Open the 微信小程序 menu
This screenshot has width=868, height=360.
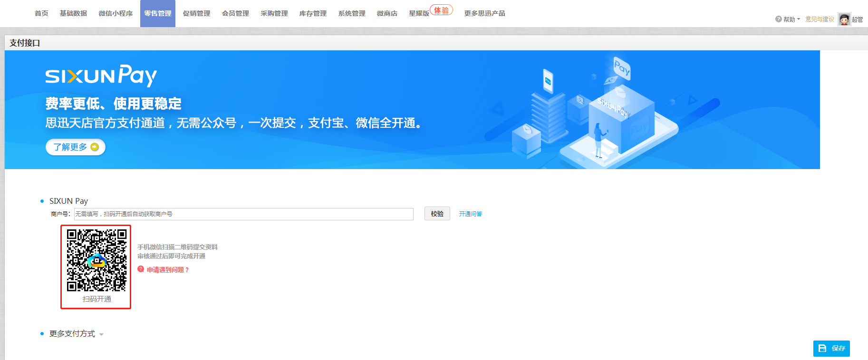pos(116,13)
